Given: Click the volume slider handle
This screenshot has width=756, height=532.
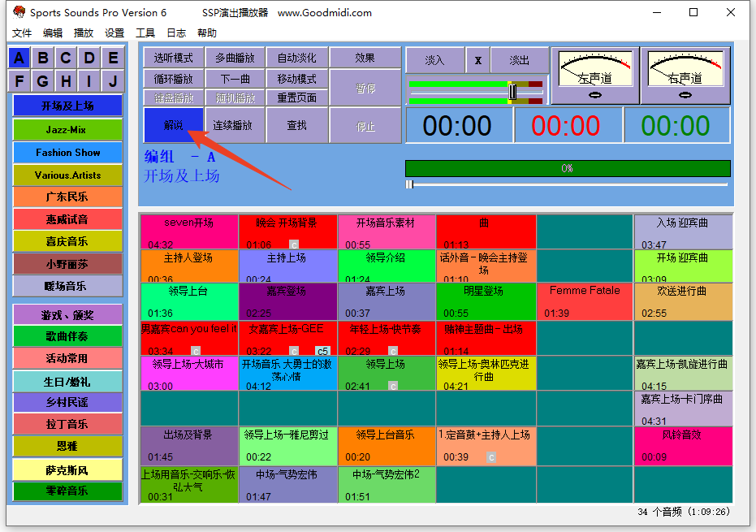Looking at the screenshot, I should (x=512, y=92).
